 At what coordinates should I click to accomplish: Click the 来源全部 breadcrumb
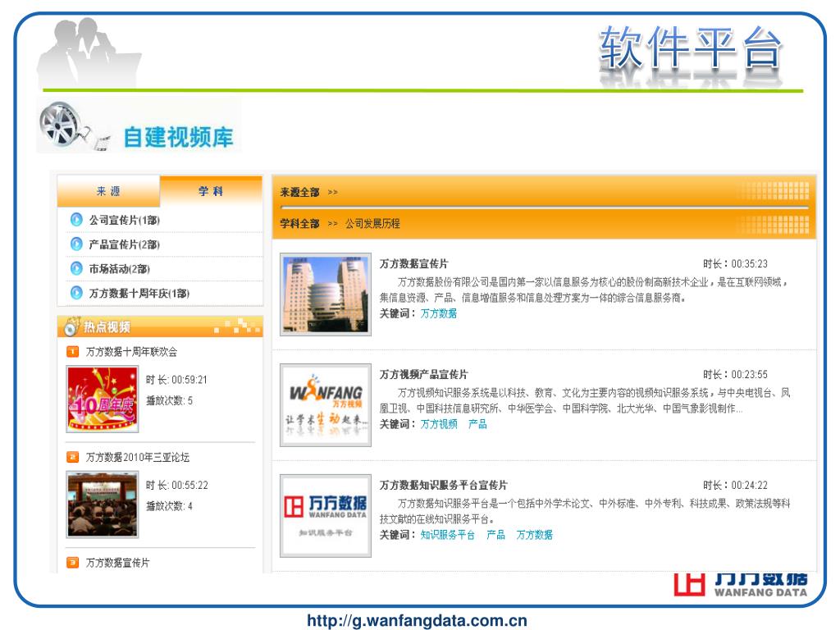point(299,192)
